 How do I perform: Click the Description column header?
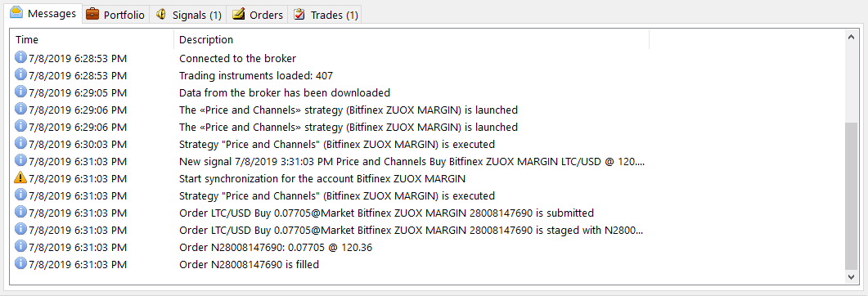pyautogui.click(x=412, y=40)
